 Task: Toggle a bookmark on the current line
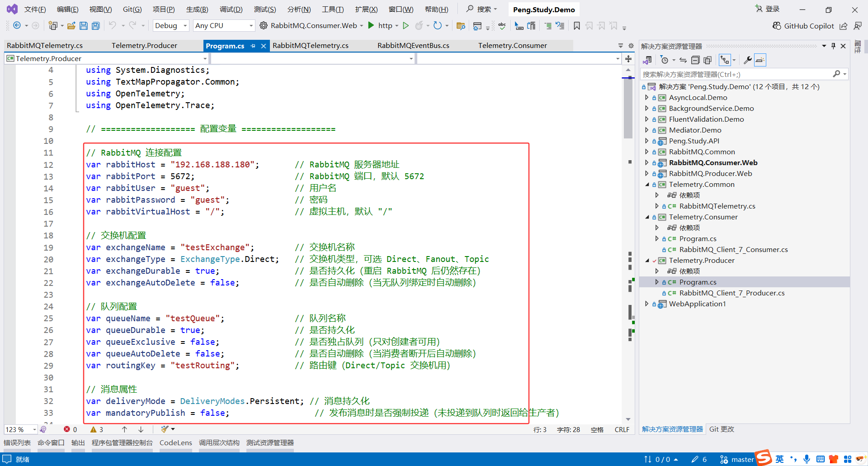coord(577,26)
